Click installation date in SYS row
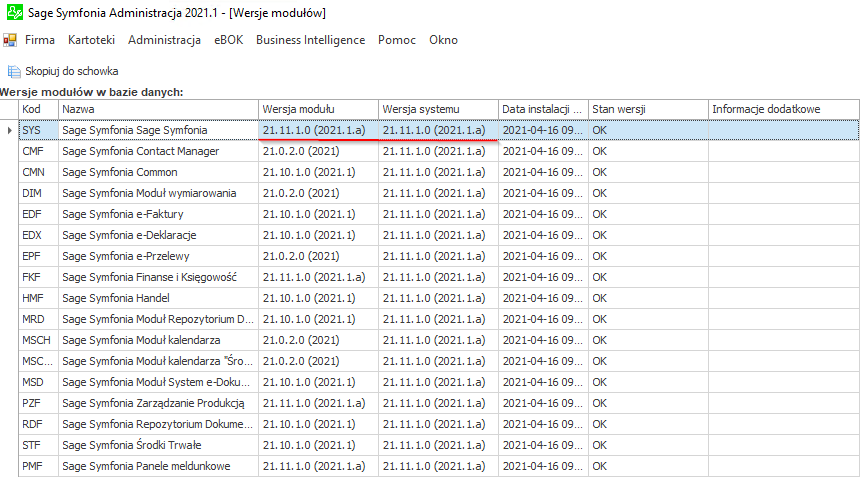 (x=544, y=130)
